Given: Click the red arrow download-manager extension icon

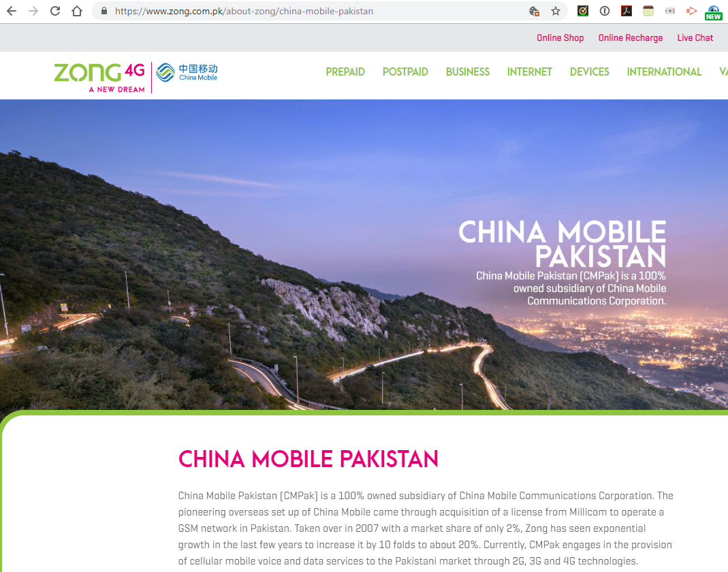Looking at the screenshot, I should click(x=691, y=11).
